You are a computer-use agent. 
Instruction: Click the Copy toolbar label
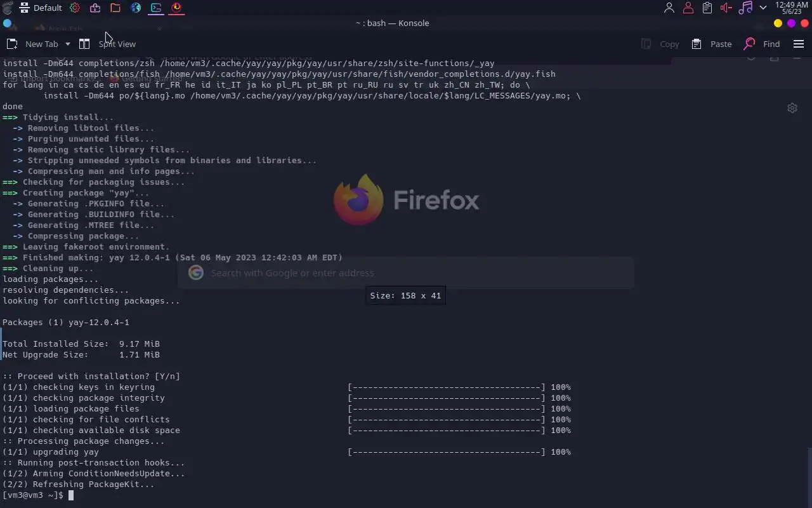[669, 44]
